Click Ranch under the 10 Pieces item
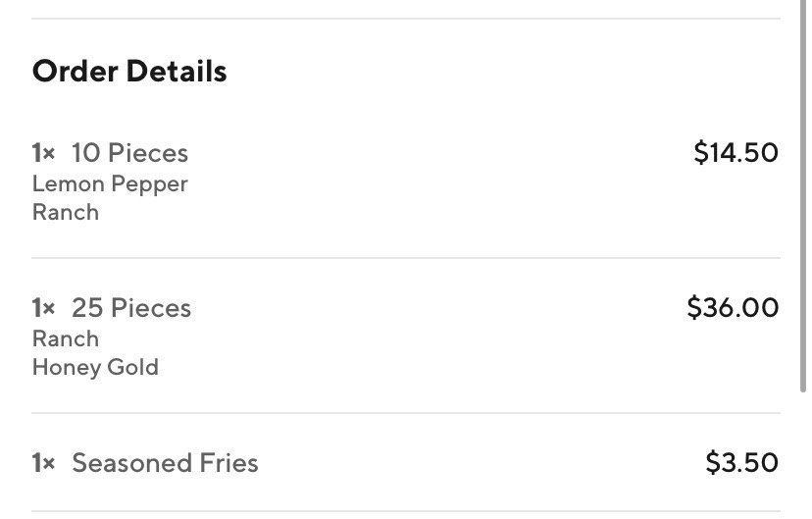Viewport: 812px width, 519px height. (66, 212)
